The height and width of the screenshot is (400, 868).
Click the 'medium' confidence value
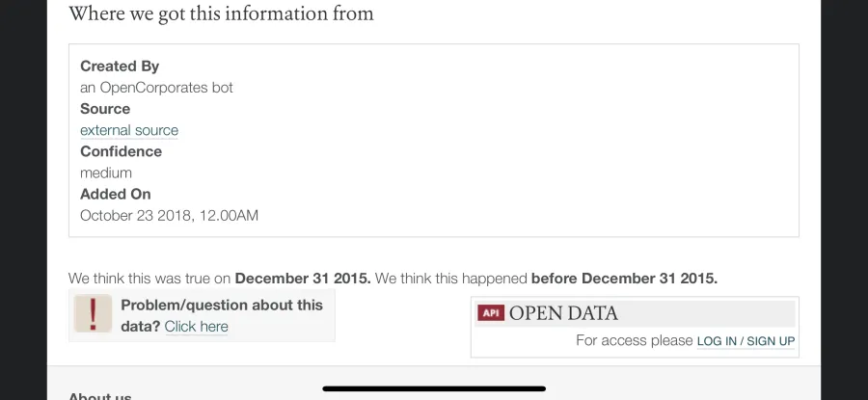tap(106, 173)
